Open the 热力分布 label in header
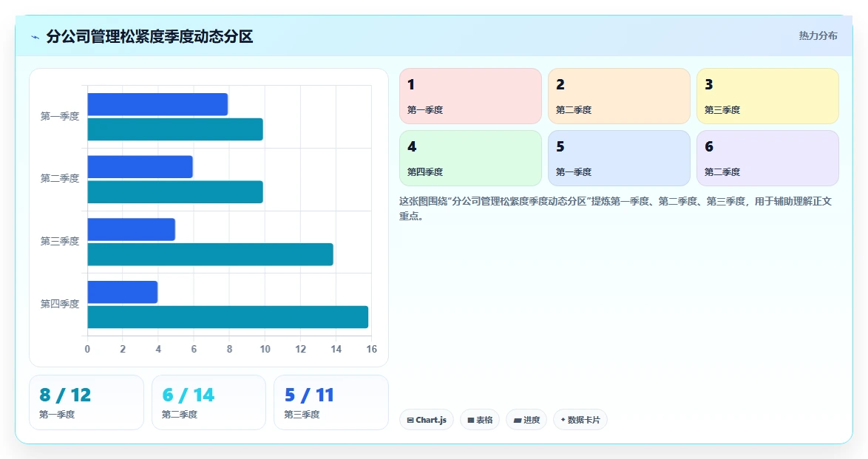Image resolution: width=868 pixels, height=459 pixels. point(818,35)
